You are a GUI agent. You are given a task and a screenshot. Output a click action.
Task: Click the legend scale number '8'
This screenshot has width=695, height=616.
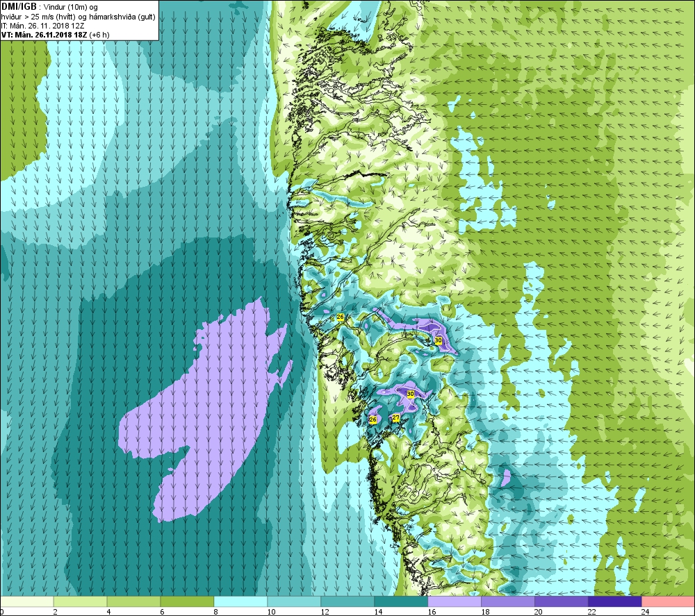216,612
